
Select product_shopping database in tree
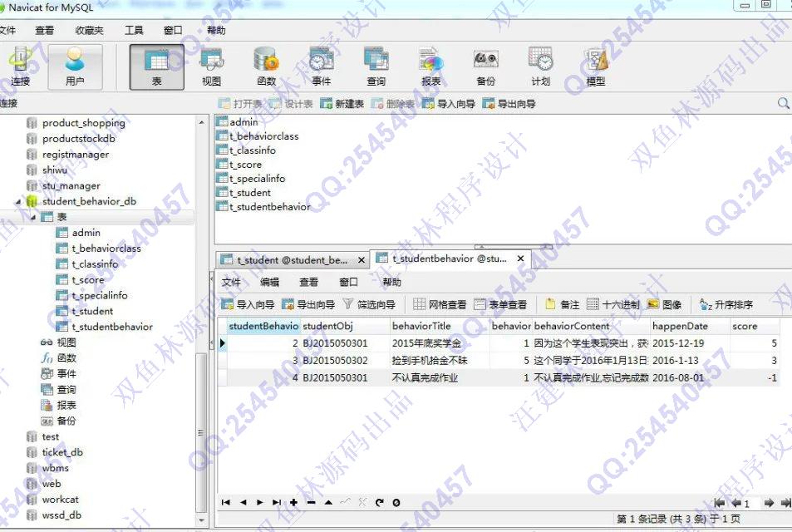point(84,123)
